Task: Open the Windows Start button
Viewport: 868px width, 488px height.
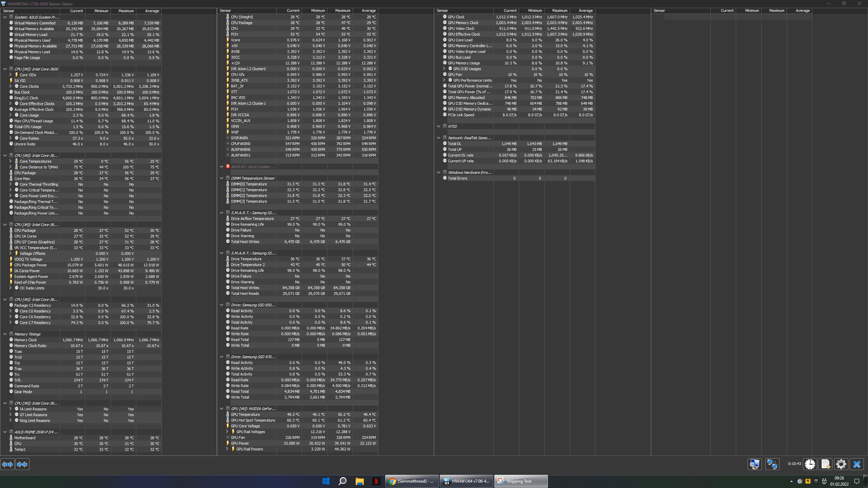Action: pos(326,481)
